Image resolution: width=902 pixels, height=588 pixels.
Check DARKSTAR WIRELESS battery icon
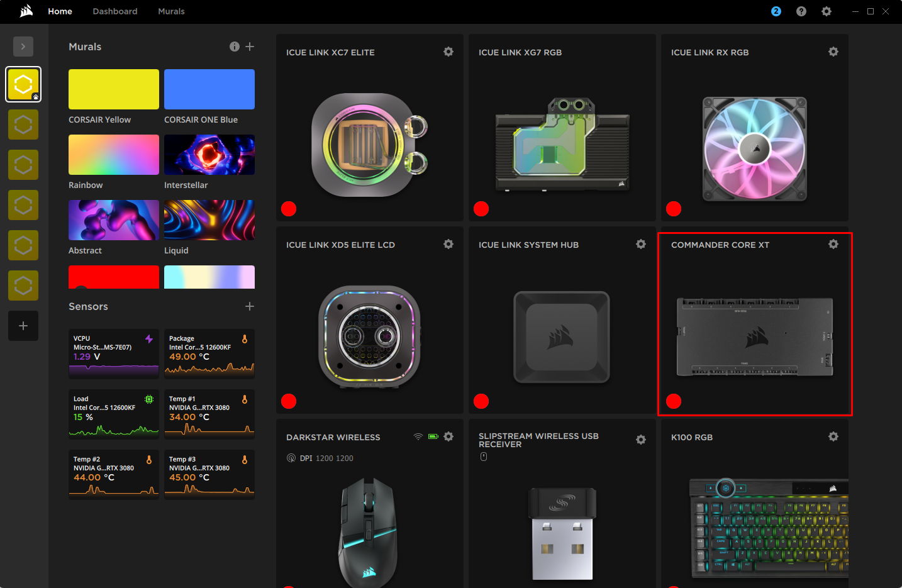click(433, 436)
